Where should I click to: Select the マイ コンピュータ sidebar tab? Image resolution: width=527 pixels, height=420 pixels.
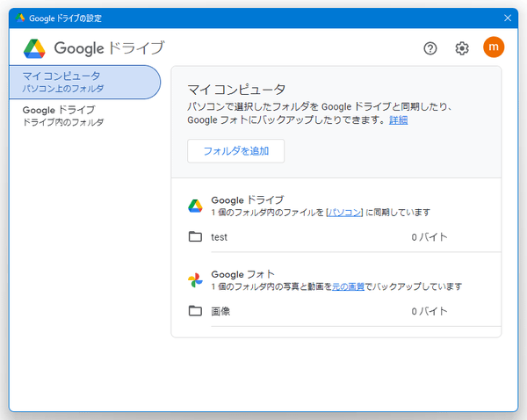click(x=84, y=82)
